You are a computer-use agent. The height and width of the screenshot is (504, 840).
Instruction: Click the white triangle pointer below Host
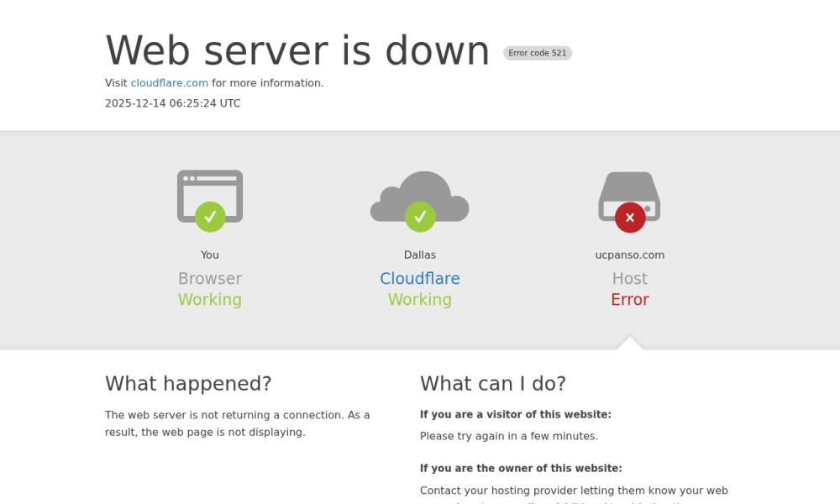click(630, 344)
